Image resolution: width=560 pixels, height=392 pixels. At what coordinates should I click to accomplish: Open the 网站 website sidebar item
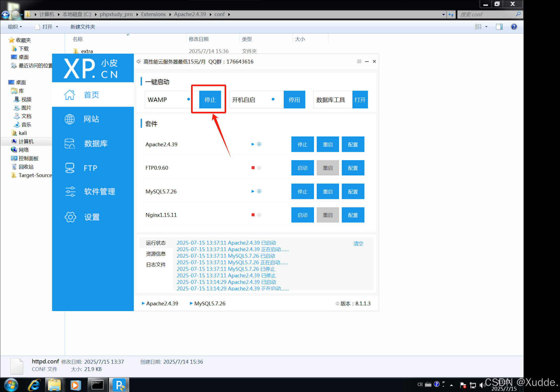93,119
